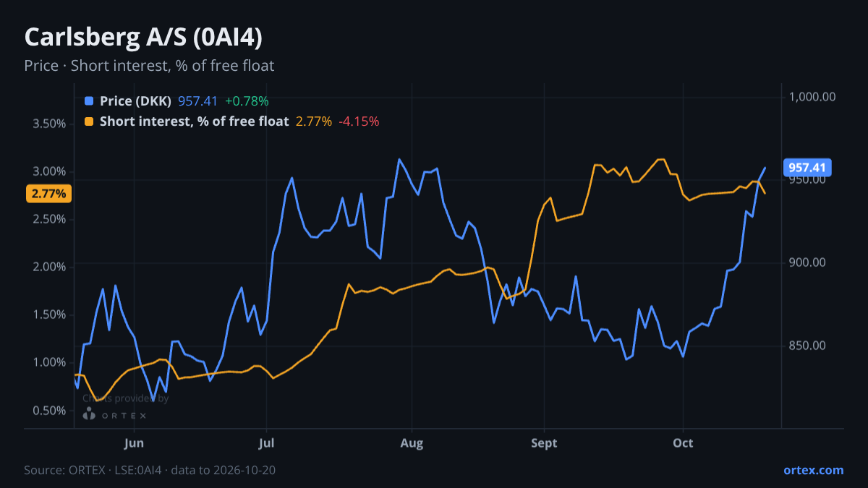This screenshot has width=868, height=488.
Task: Click the blue 957.41 axis marker badge
Action: (x=808, y=168)
